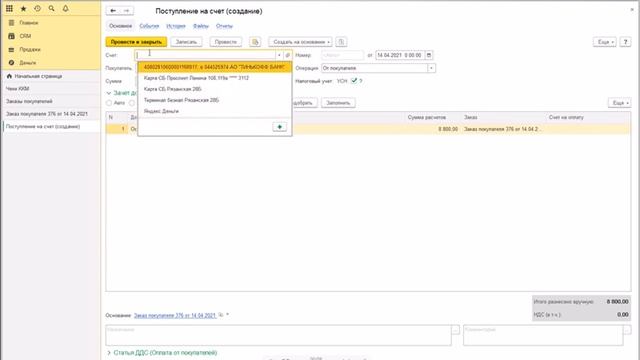Switch to the Отчеты tab
This screenshot has height=360, width=640.
224,26
